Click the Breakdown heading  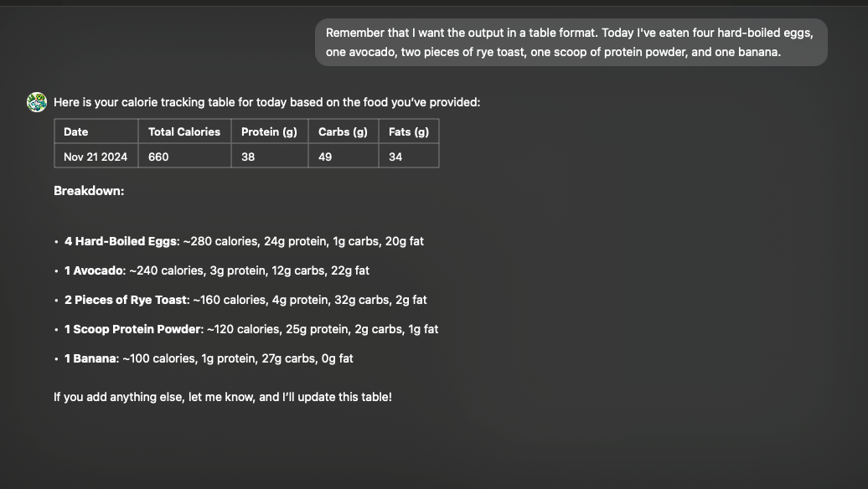(89, 191)
